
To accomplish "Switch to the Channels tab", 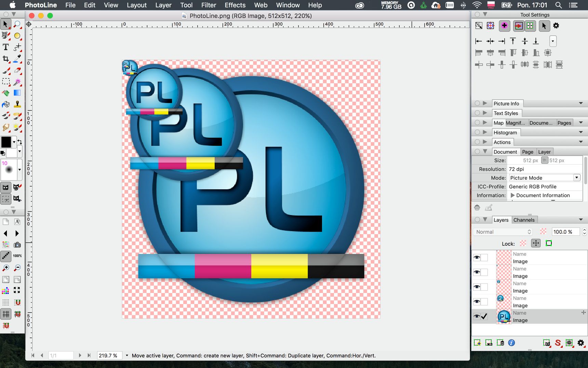I will [x=524, y=220].
